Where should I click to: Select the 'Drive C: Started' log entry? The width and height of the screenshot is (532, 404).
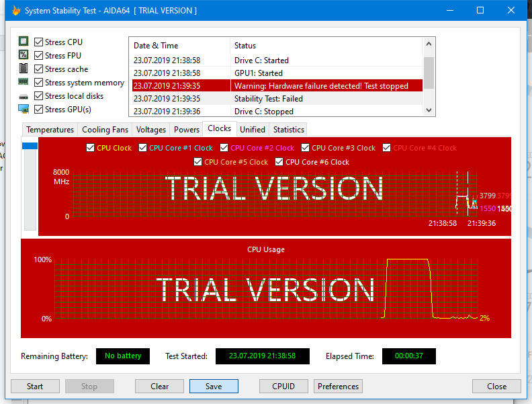pyautogui.click(x=277, y=60)
